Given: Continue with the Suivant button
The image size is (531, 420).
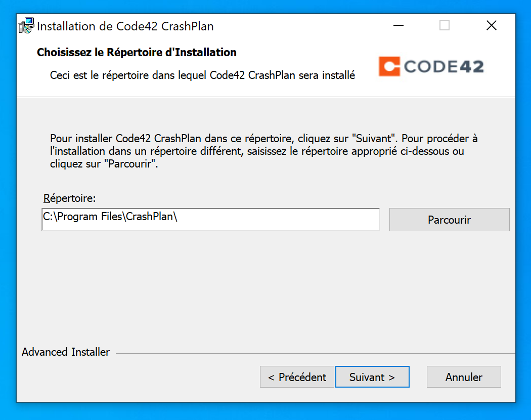Looking at the screenshot, I should pos(372,377).
